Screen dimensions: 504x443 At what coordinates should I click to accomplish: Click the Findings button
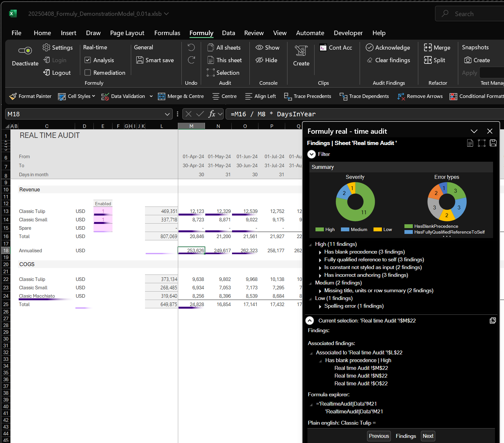(x=406, y=436)
